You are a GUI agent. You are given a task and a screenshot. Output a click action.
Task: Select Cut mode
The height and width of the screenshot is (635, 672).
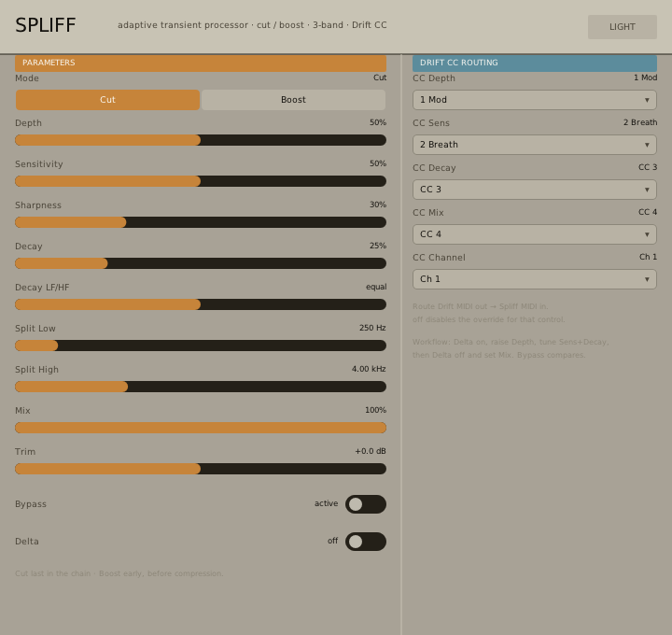point(107,100)
